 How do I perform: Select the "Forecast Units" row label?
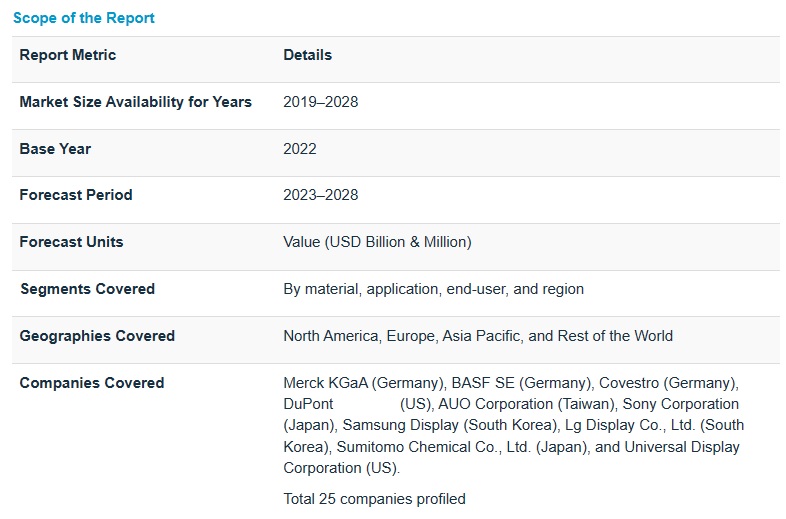tap(71, 242)
